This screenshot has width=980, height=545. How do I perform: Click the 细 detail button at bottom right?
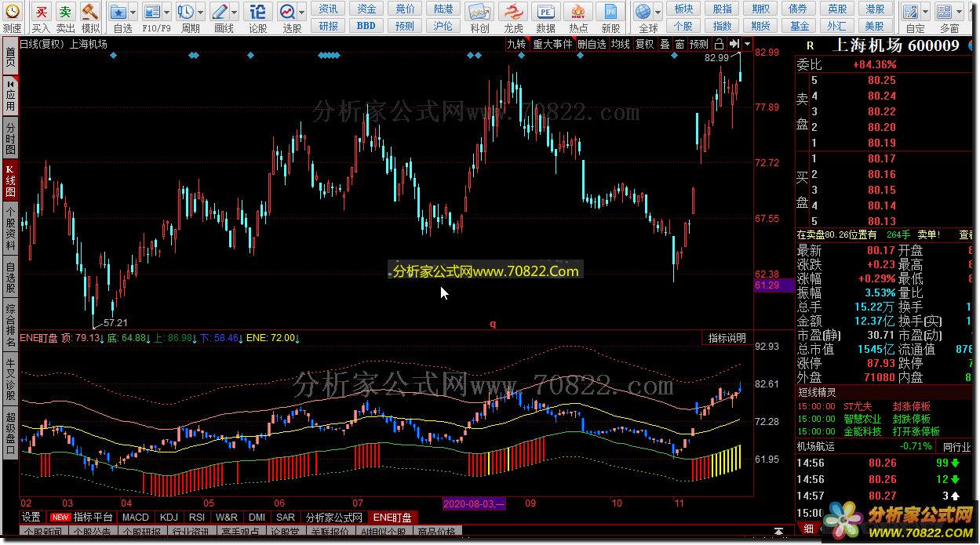(x=809, y=529)
